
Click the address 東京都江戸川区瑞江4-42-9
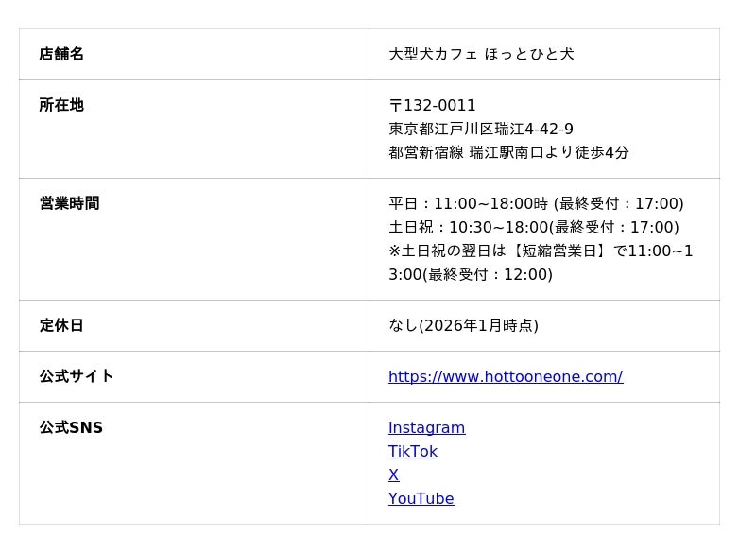pos(481,130)
